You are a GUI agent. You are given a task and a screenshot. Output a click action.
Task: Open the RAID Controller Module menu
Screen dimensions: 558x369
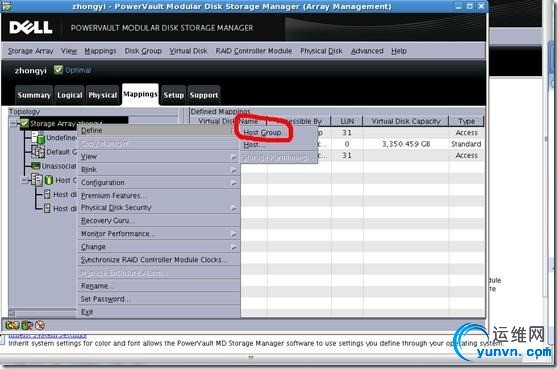click(254, 51)
